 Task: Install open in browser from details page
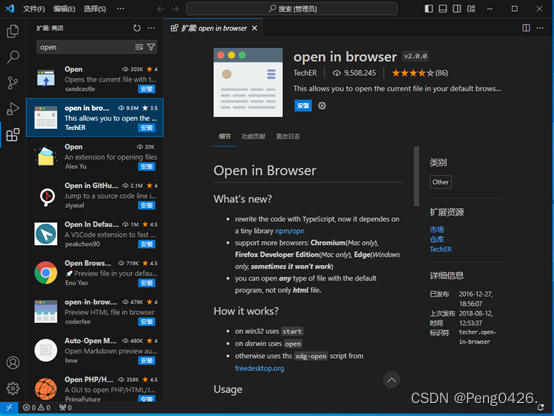click(303, 106)
